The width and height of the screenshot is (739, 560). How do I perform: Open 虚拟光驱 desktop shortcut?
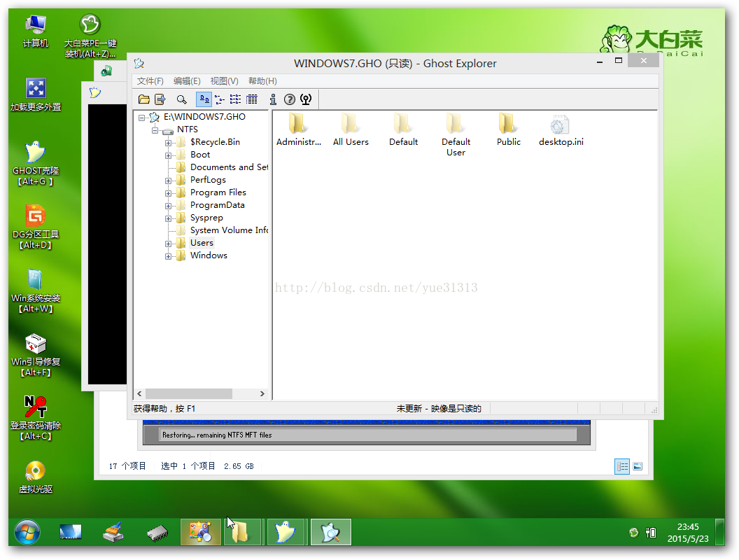(x=36, y=477)
